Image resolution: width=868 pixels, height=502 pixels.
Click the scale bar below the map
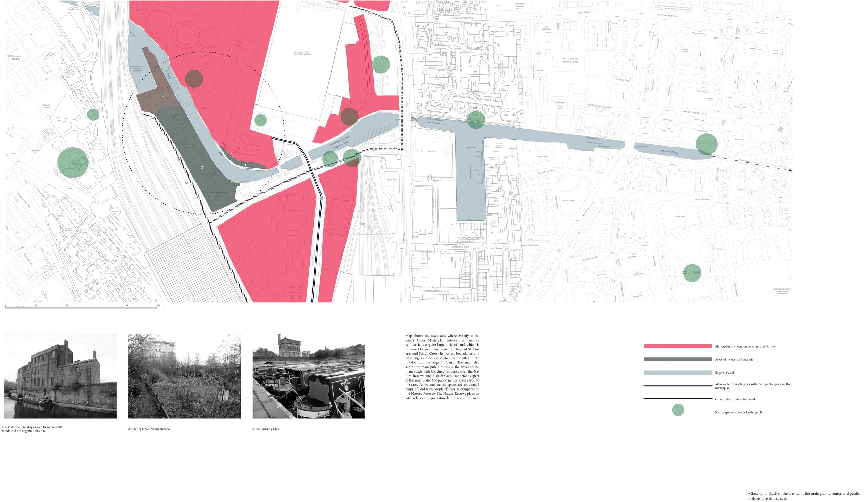(82, 307)
